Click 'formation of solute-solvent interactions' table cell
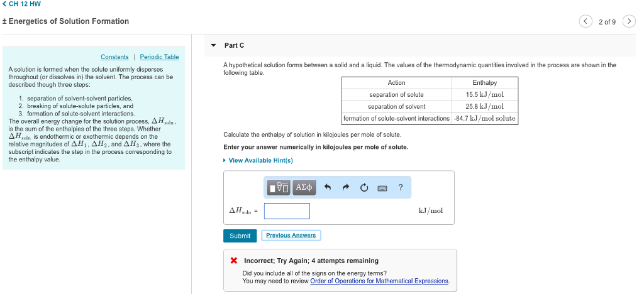The width and height of the screenshot is (644, 294). (x=396, y=119)
